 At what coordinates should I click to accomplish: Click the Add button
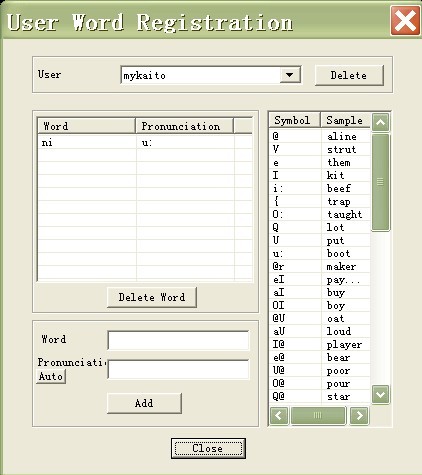pos(144,403)
